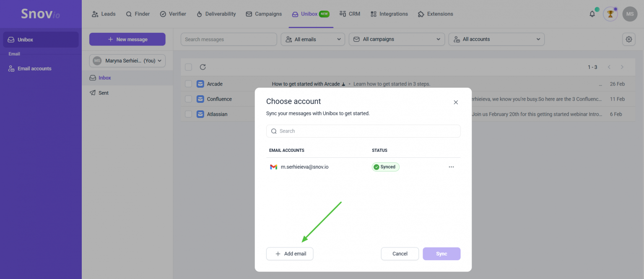Focus the Search messages field
This screenshot has height=279, width=644.
[229, 39]
